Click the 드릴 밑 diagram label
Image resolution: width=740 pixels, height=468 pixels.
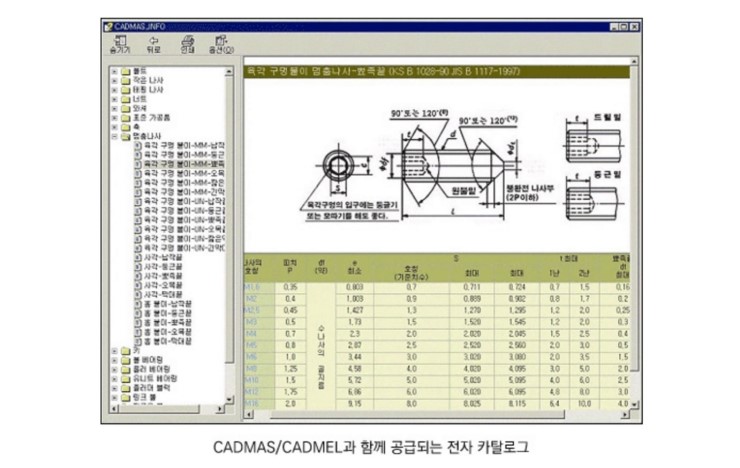(607, 117)
